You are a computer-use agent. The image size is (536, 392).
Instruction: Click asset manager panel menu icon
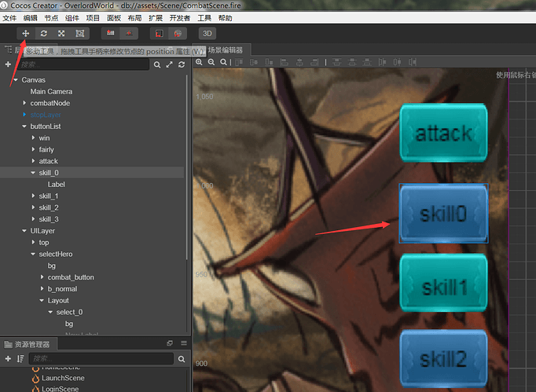(184, 343)
